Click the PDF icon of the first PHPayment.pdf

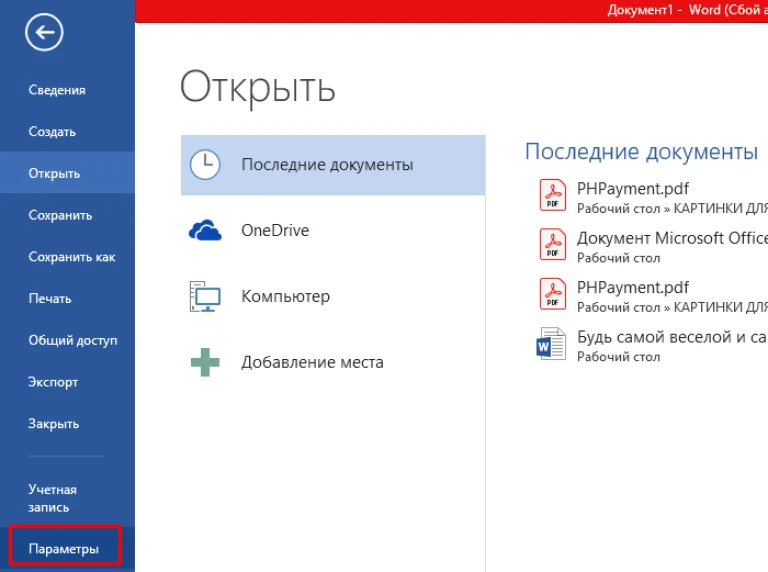tap(552, 195)
